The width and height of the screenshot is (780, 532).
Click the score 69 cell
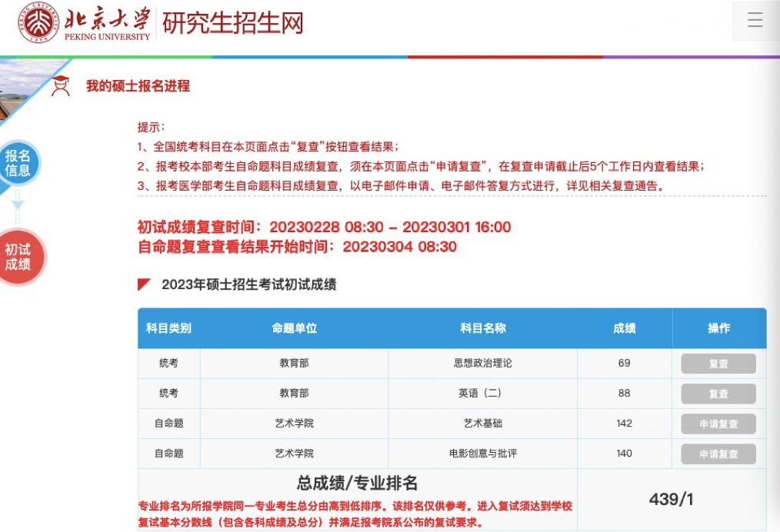tap(625, 363)
